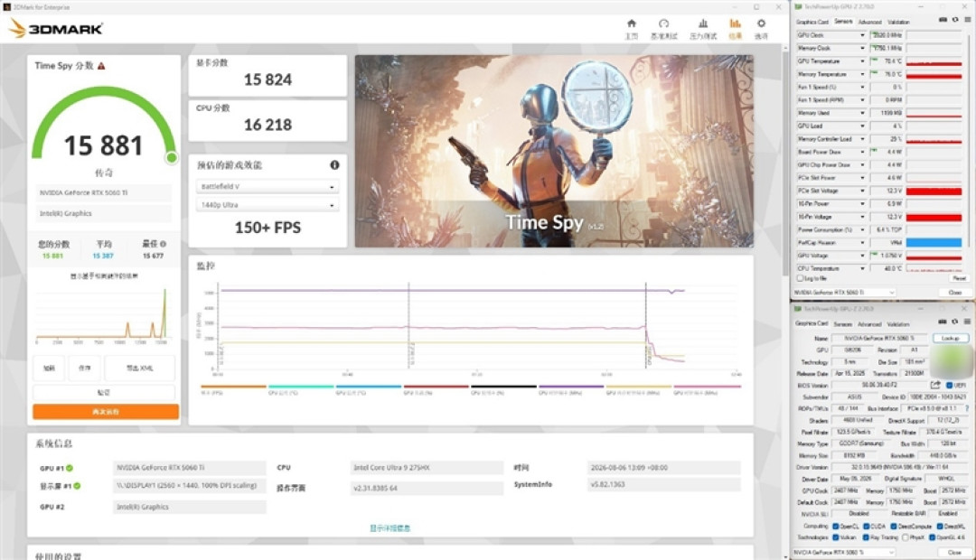The height and width of the screenshot is (560, 976).
Task: Toggle the Ray Tracing checkbox in GPU-Z
Action: 866,537
